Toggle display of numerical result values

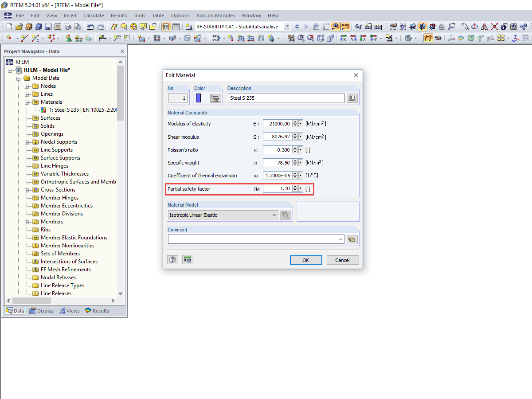pyautogui.click(x=345, y=27)
